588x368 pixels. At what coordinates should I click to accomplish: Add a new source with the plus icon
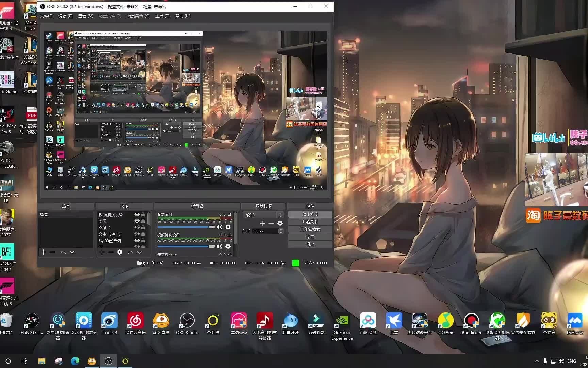pyautogui.click(x=102, y=252)
